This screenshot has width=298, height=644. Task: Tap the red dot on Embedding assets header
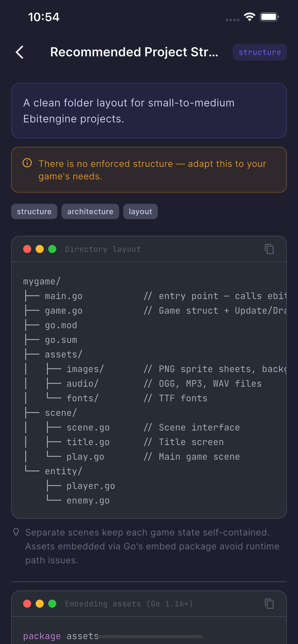27,604
